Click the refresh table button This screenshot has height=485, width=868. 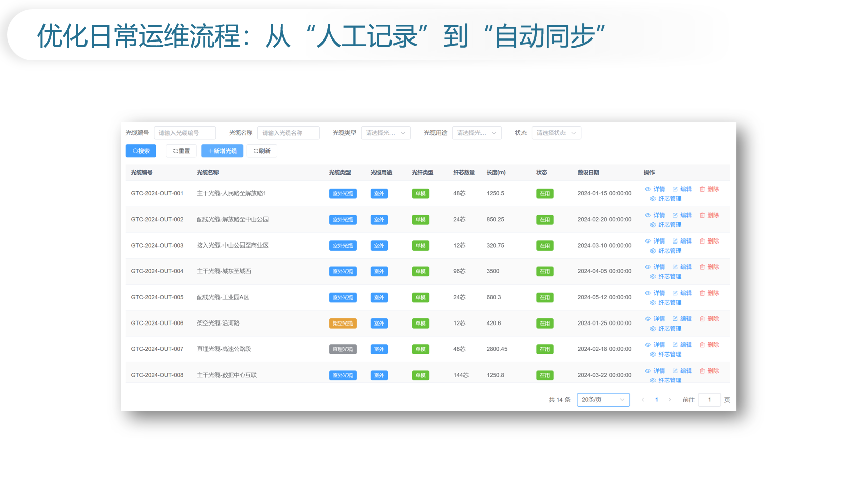pyautogui.click(x=262, y=151)
